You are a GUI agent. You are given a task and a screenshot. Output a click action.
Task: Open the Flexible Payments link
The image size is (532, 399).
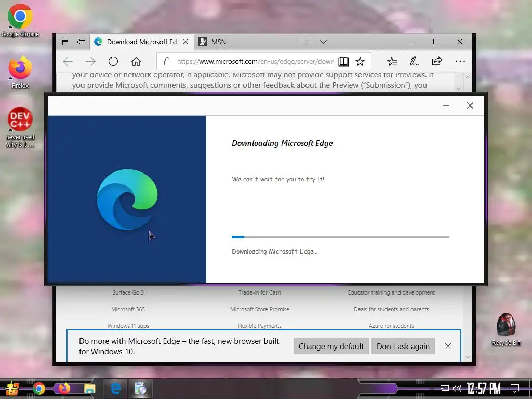[x=260, y=326]
